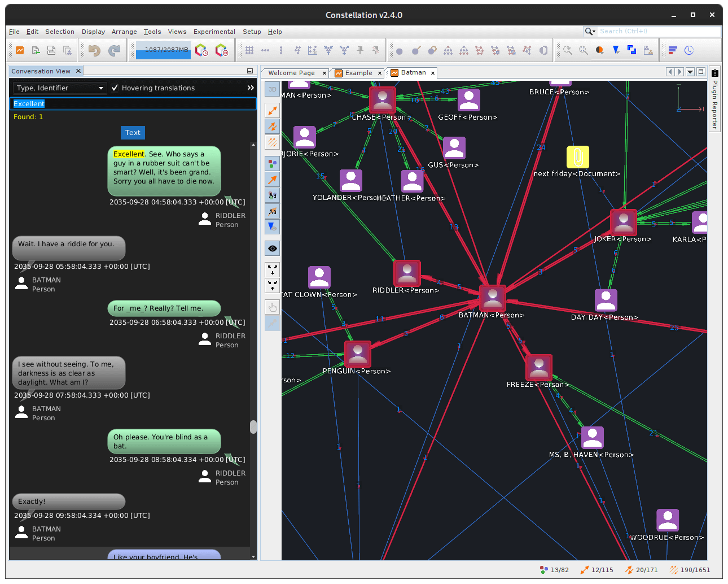Open the Experimental menu
The height and width of the screenshot is (584, 728).
214,32
